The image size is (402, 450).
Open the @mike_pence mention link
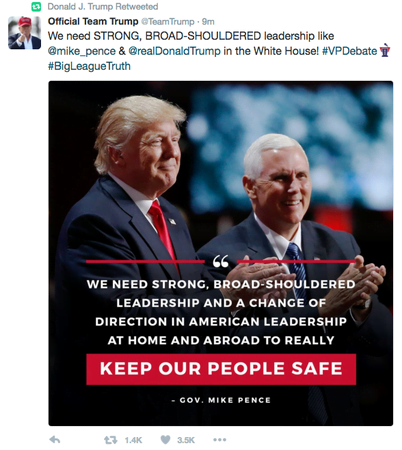point(82,51)
